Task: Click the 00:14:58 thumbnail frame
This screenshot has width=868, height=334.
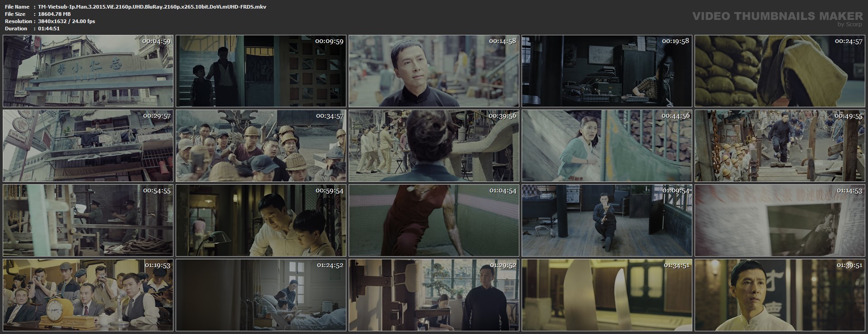Action: pos(434,71)
